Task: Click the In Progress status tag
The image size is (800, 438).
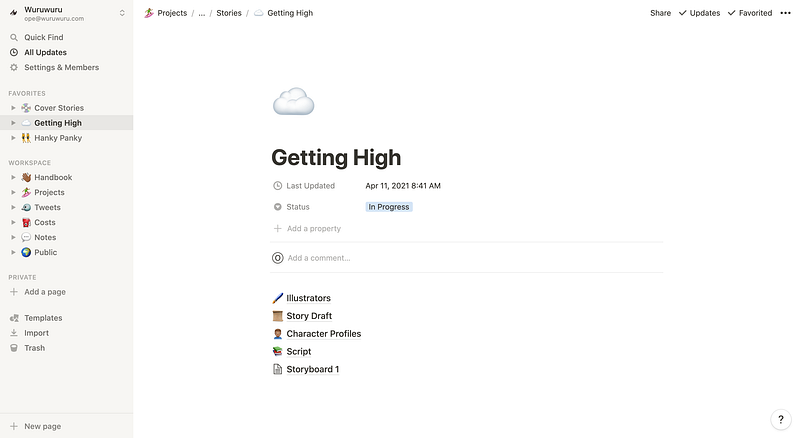Action: 389,207
